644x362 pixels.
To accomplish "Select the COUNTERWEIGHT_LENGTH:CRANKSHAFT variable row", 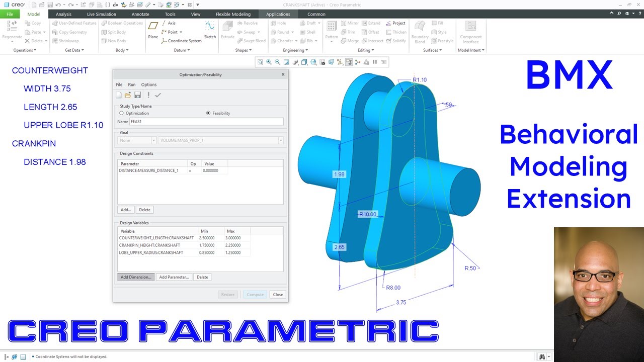I will click(x=184, y=238).
